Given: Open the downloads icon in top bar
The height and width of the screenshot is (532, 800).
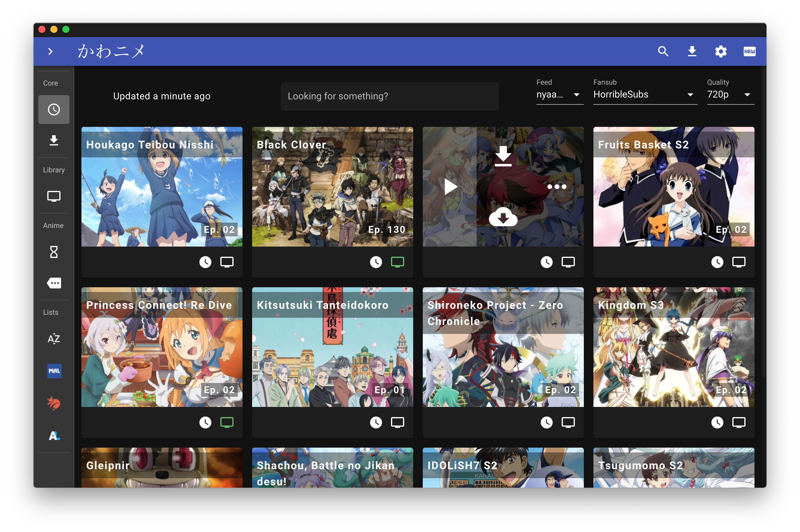Looking at the screenshot, I should [x=692, y=51].
